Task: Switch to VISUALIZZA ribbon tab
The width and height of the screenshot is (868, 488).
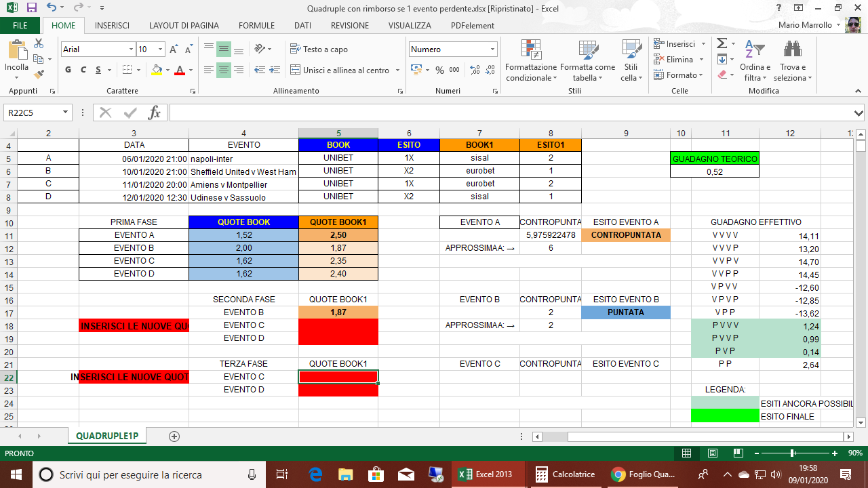Action: (x=410, y=26)
